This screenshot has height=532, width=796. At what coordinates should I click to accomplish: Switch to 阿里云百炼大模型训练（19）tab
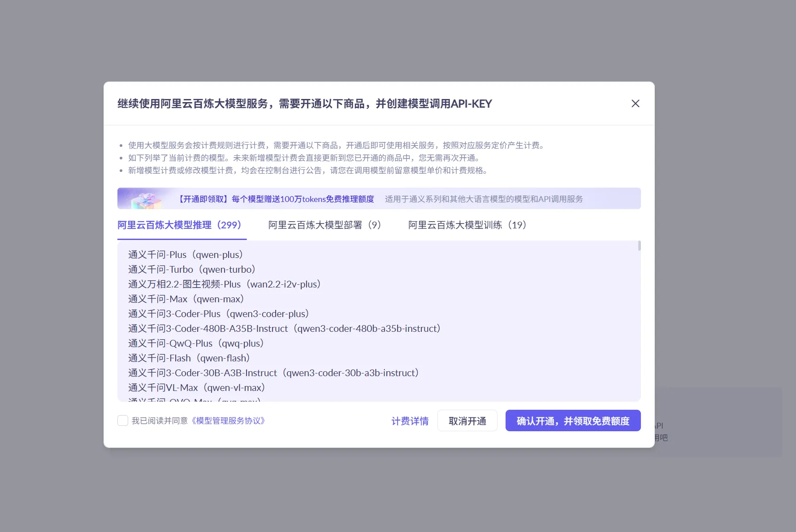[467, 225]
